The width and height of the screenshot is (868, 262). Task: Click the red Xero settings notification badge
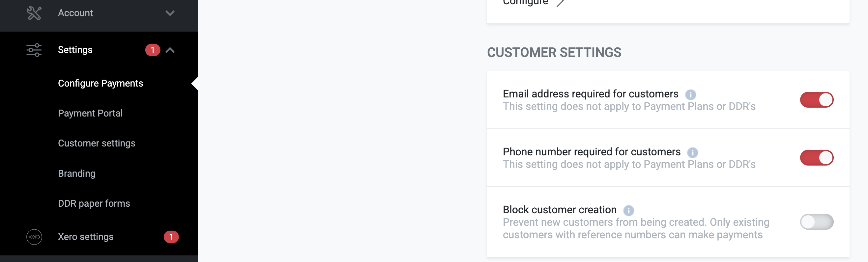pos(171,237)
